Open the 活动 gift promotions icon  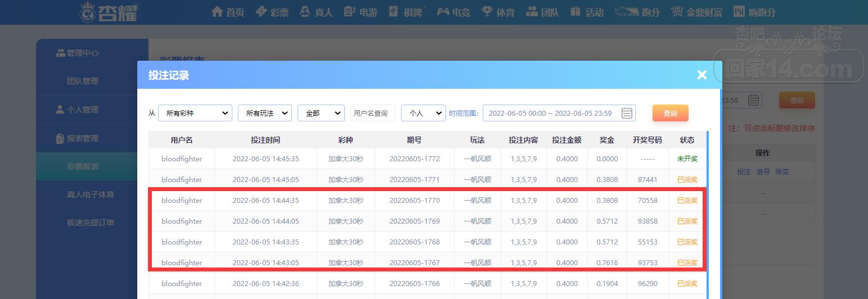(x=575, y=11)
